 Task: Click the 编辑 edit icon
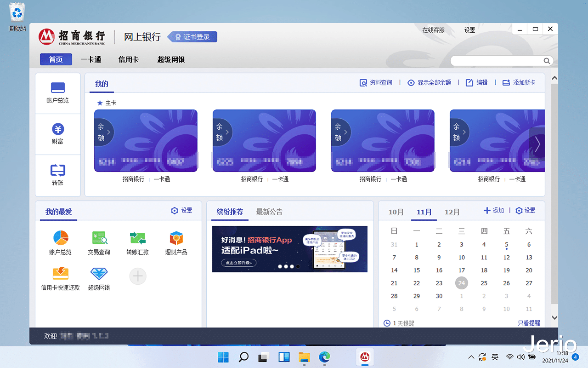coord(469,83)
